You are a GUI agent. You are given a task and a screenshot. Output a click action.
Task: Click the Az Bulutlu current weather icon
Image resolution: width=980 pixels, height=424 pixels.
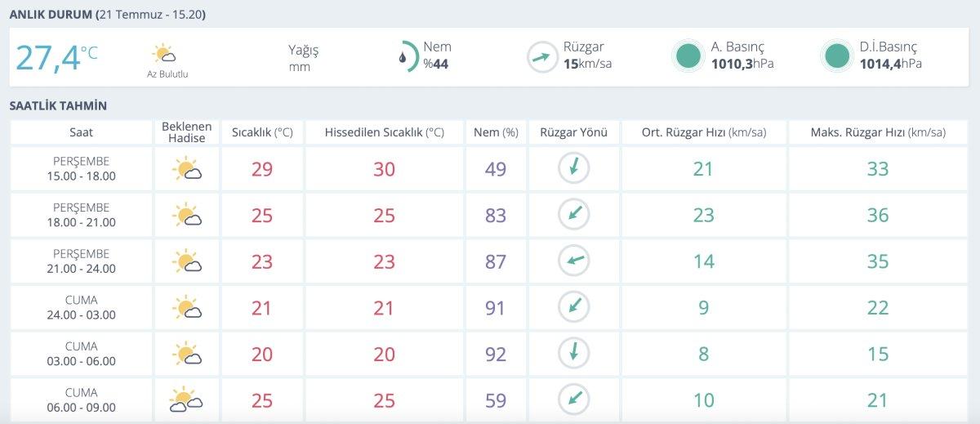[x=165, y=54]
